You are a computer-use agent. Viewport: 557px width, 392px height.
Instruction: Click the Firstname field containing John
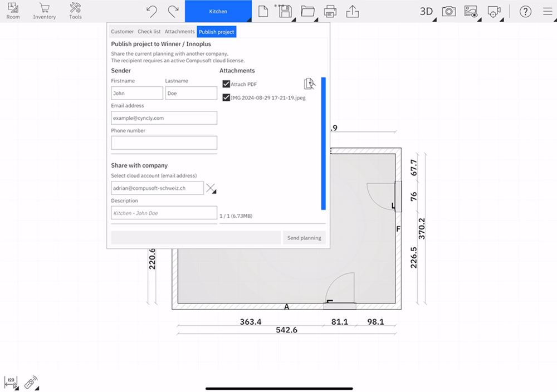[137, 93]
